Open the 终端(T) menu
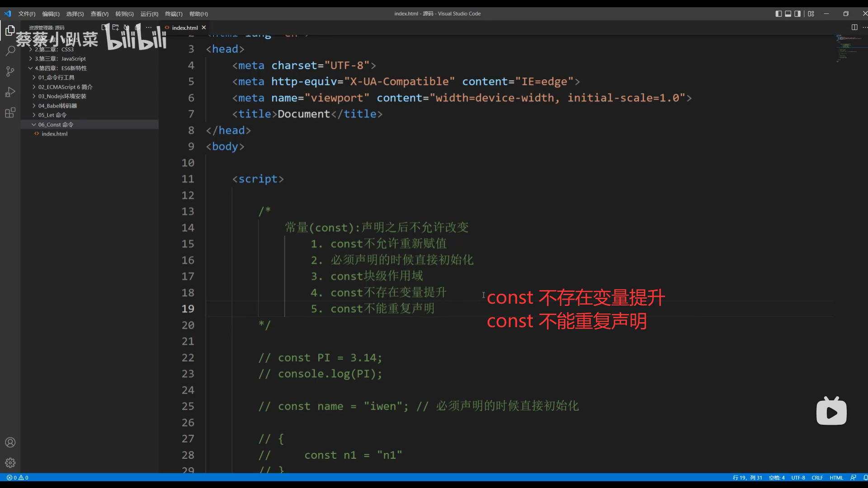Image resolution: width=868 pixels, height=488 pixels. click(x=174, y=14)
